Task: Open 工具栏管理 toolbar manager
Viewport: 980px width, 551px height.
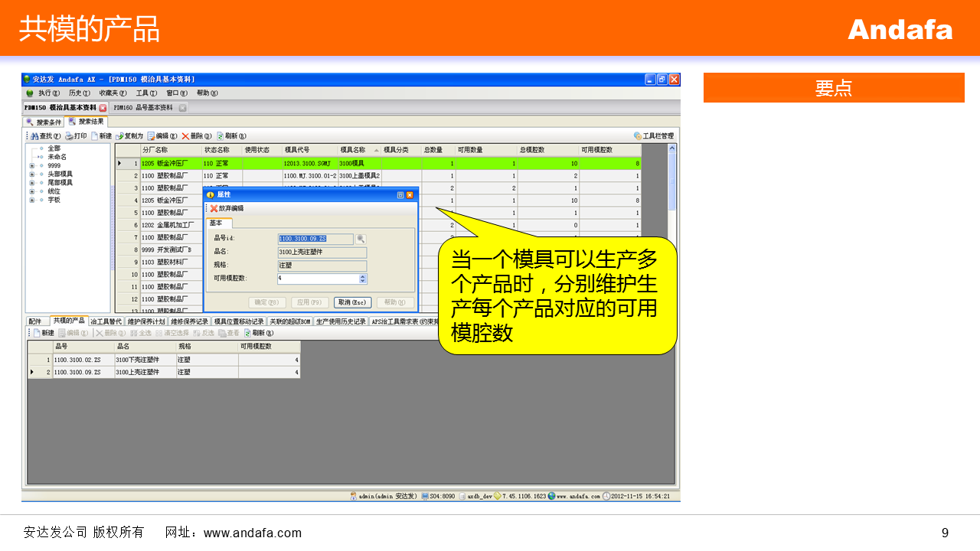Action: point(638,136)
